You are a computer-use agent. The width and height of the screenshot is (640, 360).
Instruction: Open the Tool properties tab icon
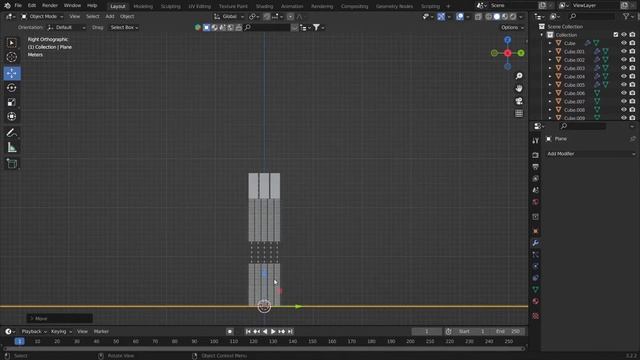(536, 140)
